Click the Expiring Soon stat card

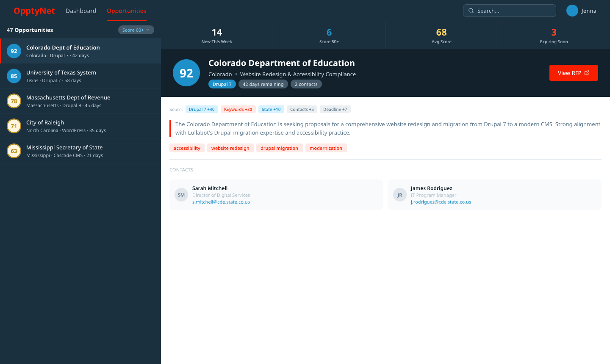554,35
